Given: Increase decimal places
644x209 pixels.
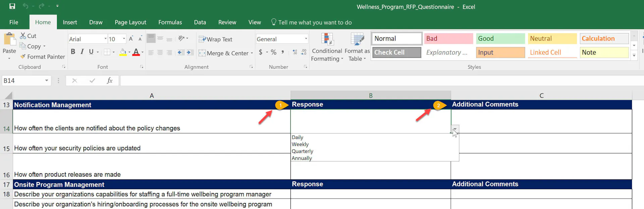Looking at the screenshot, I should click(295, 52).
